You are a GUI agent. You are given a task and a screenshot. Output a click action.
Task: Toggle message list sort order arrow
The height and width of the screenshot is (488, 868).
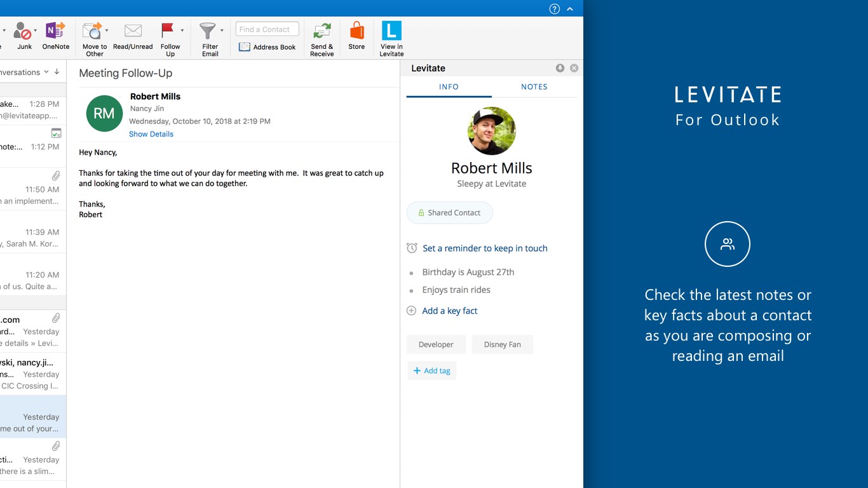(x=57, y=72)
